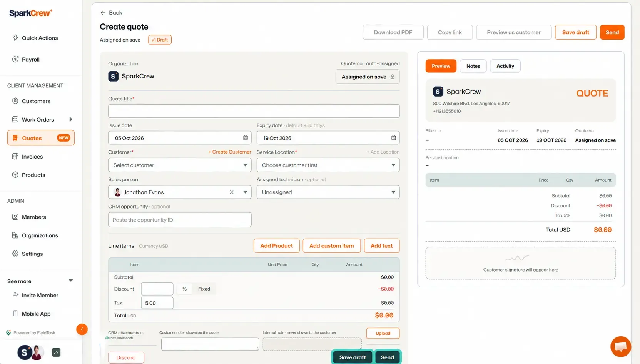Click the v1 Draft status badge
This screenshot has width=640, height=364.
(160, 40)
